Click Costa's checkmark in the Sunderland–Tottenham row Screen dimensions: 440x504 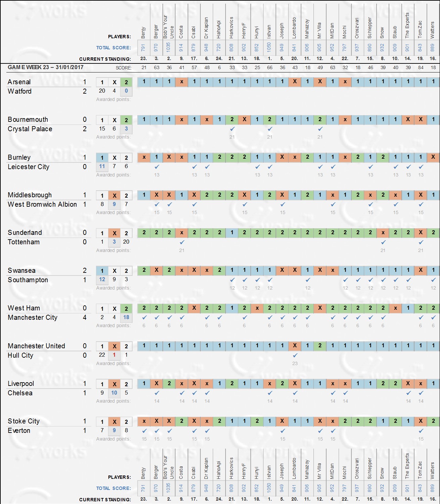(x=182, y=242)
